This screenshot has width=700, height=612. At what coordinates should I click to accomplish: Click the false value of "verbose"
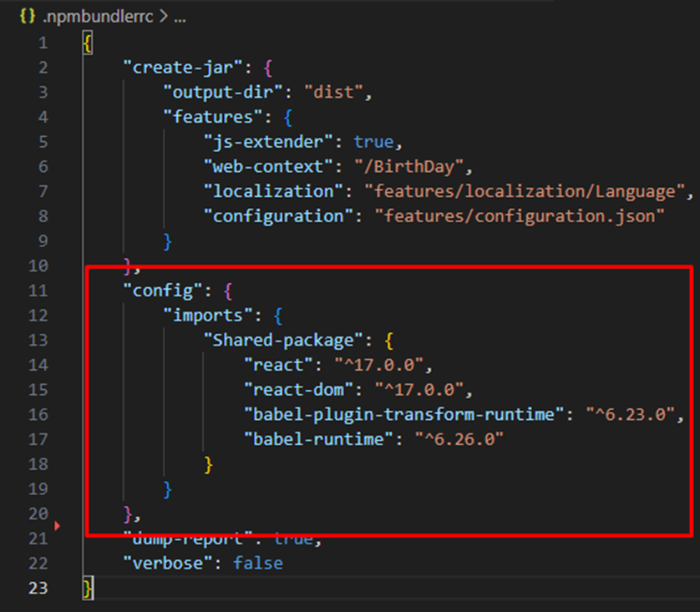257,564
